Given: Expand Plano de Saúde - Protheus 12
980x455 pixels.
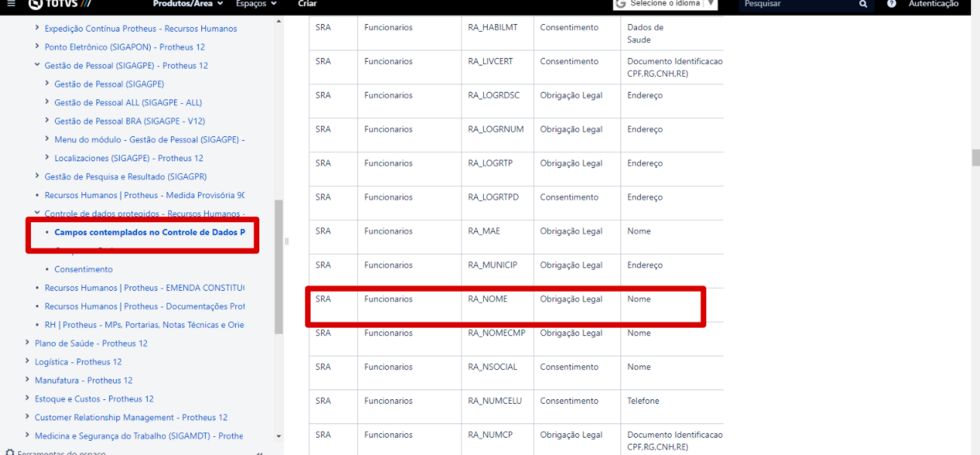Looking at the screenshot, I should (x=28, y=344).
